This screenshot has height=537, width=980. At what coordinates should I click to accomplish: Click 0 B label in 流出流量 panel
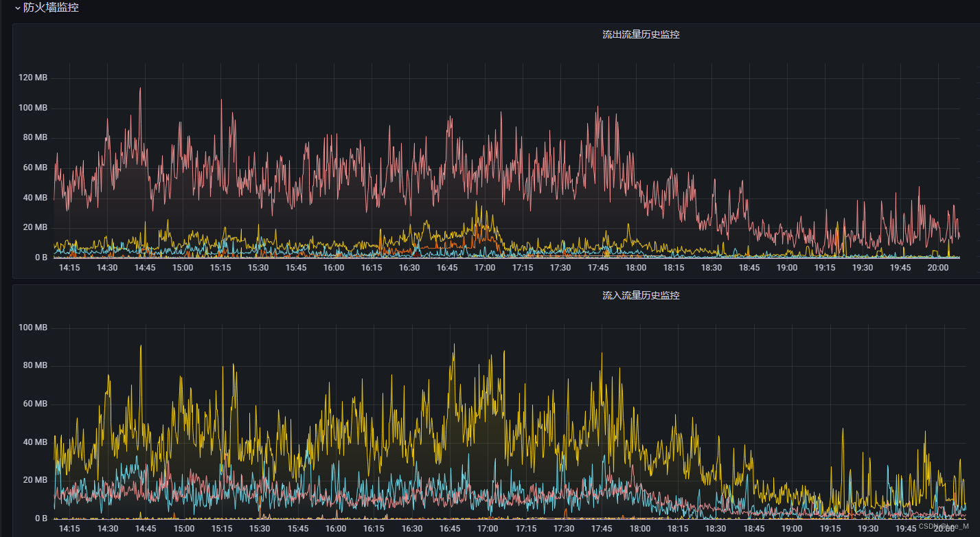tap(41, 258)
